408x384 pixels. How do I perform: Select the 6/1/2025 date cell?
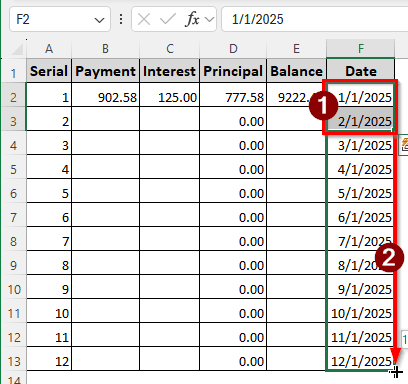coord(361,215)
